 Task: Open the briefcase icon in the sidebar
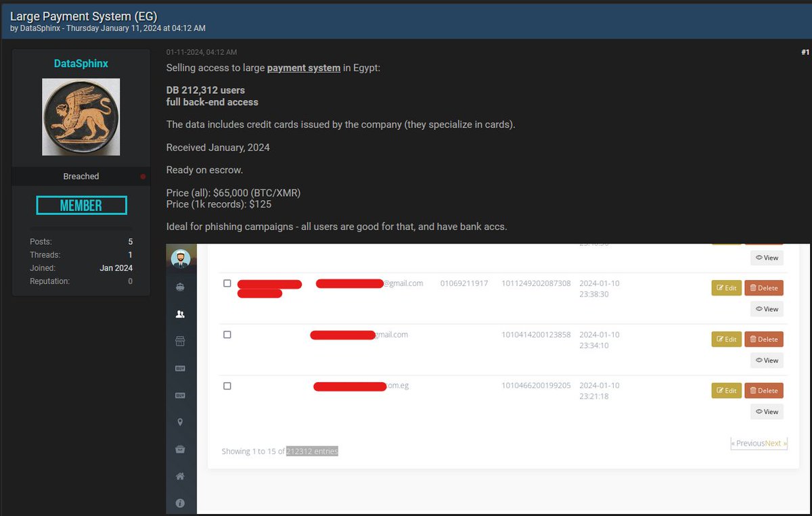180,449
